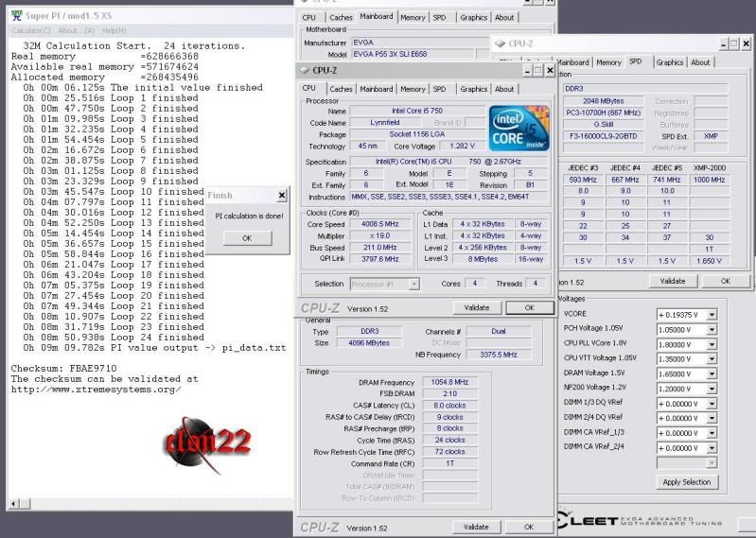Expand the DIMM CA VRef_2/4 dropdown

click(712, 448)
